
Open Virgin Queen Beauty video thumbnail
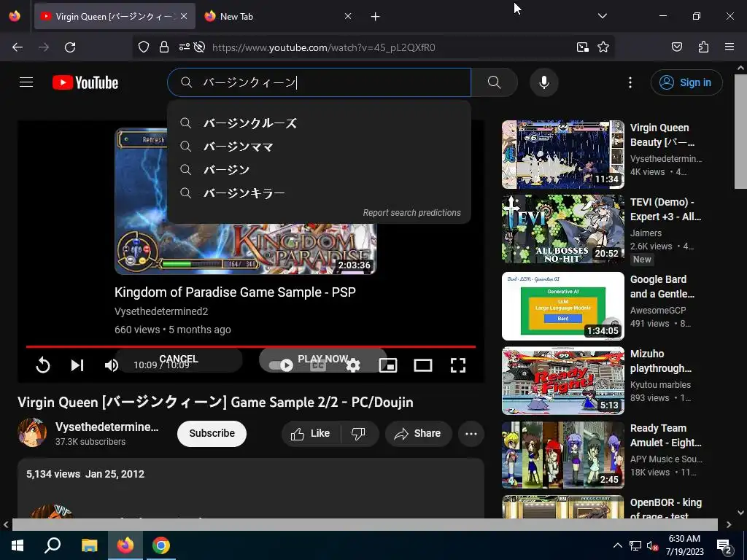point(562,155)
